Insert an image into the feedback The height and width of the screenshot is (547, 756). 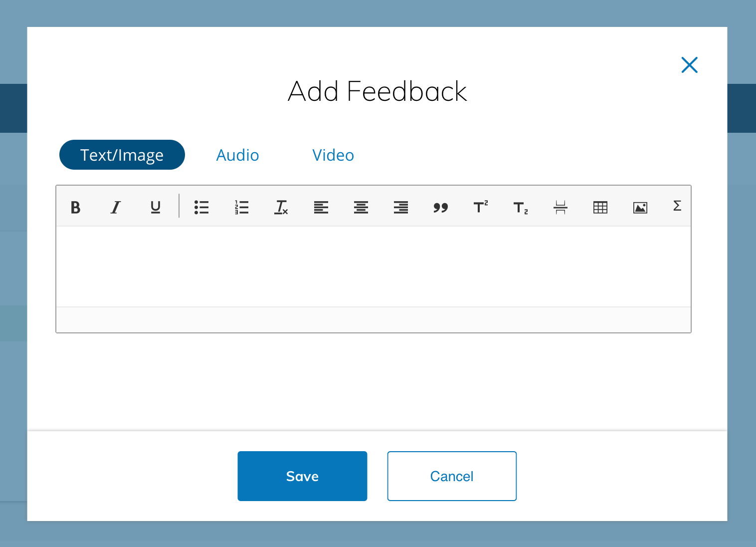click(640, 207)
